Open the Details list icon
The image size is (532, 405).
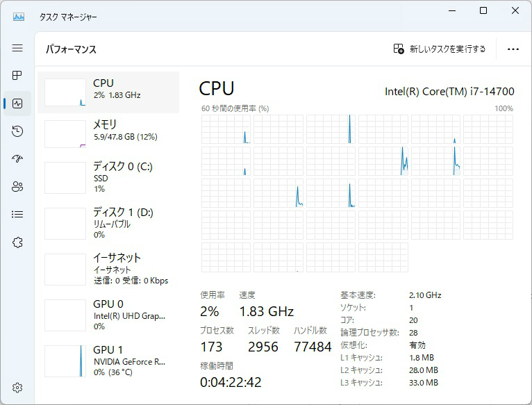click(x=17, y=215)
